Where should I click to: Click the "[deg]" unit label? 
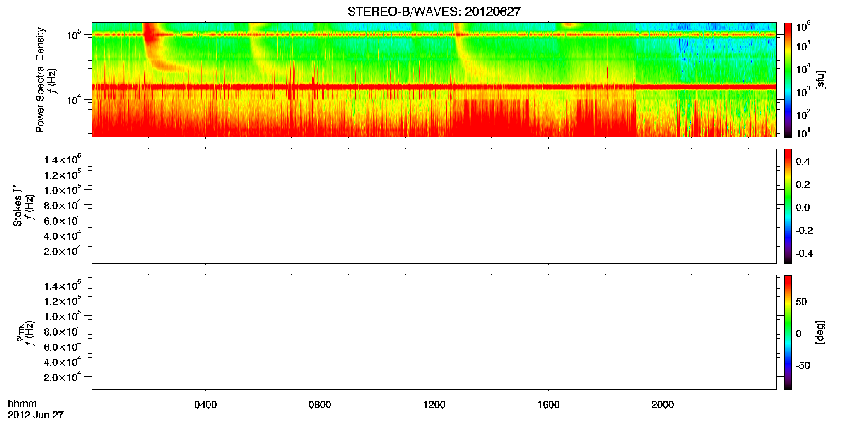click(x=820, y=332)
